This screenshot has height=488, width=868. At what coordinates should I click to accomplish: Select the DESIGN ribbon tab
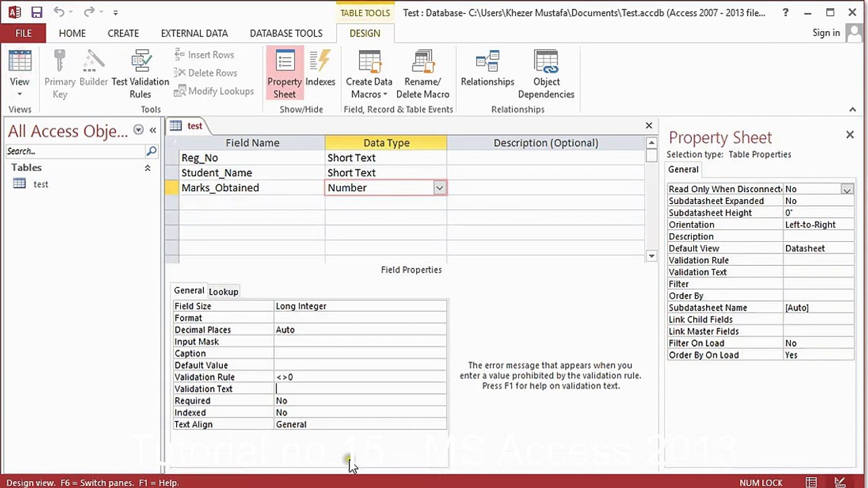click(365, 33)
